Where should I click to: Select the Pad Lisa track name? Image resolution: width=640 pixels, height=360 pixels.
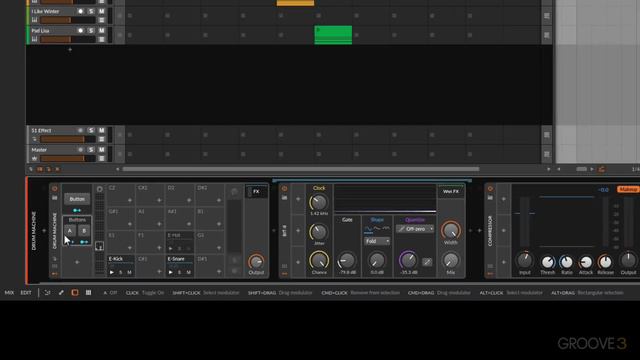(x=40, y=31)
